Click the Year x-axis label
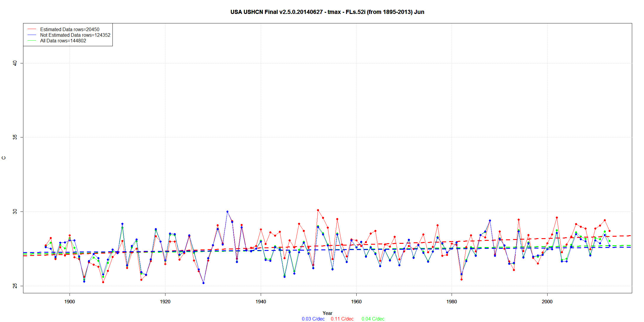The height and width of the screenshot is (322, 644). [327, 313]
